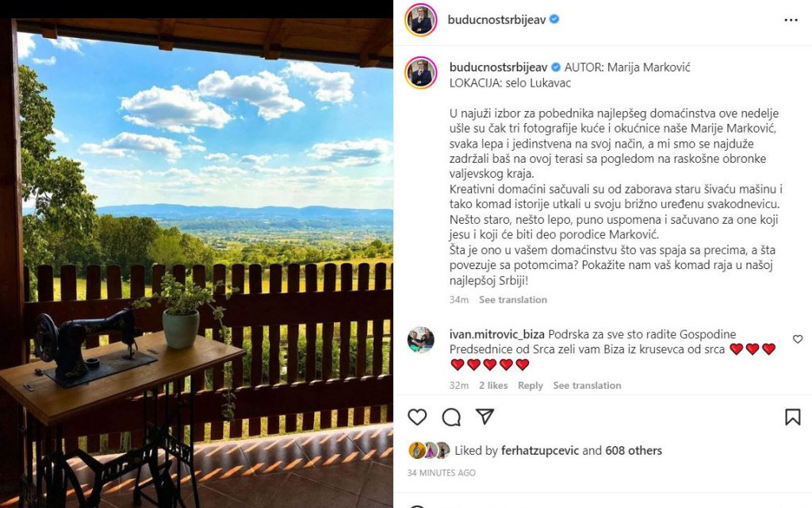
Task: Save post with bookmark icon
Action: click(x=792, y=417)
